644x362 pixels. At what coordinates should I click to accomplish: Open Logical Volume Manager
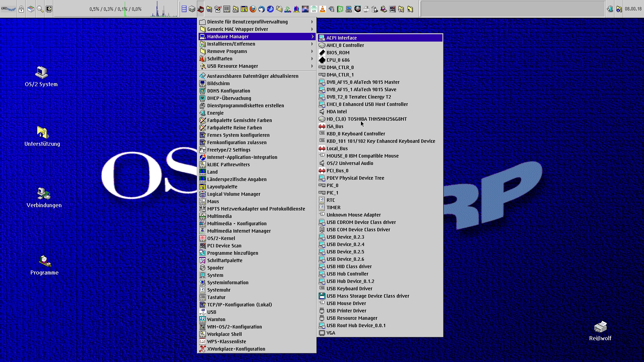click(x=257, y=194)
